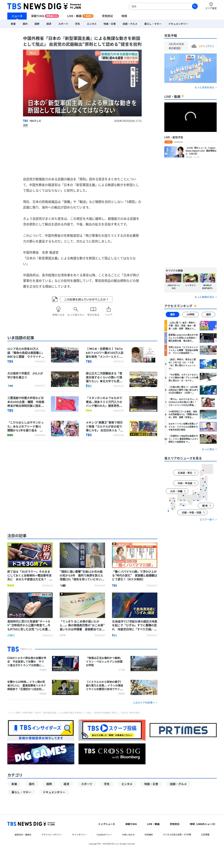Click the もっと知りたい magnifier reaction icon

coord(76,309)
